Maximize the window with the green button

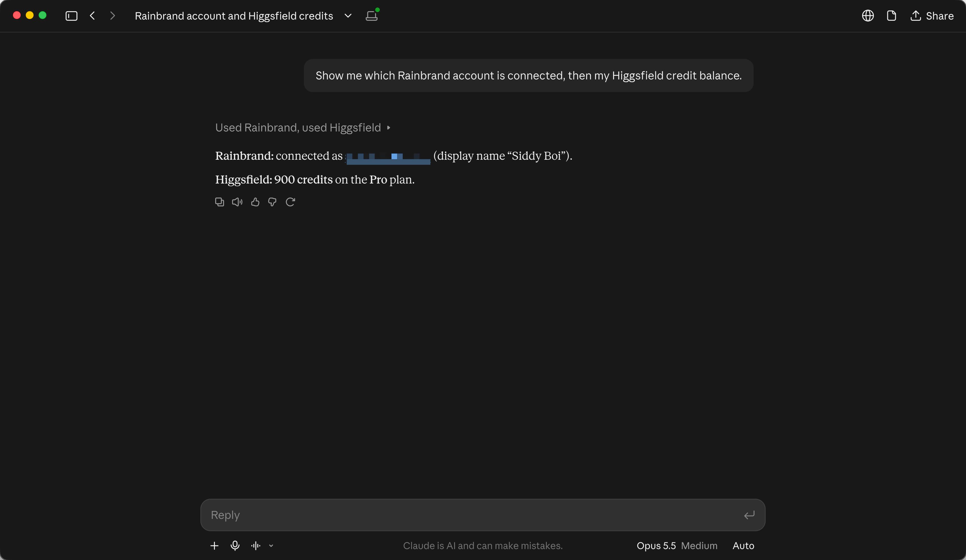43,15
